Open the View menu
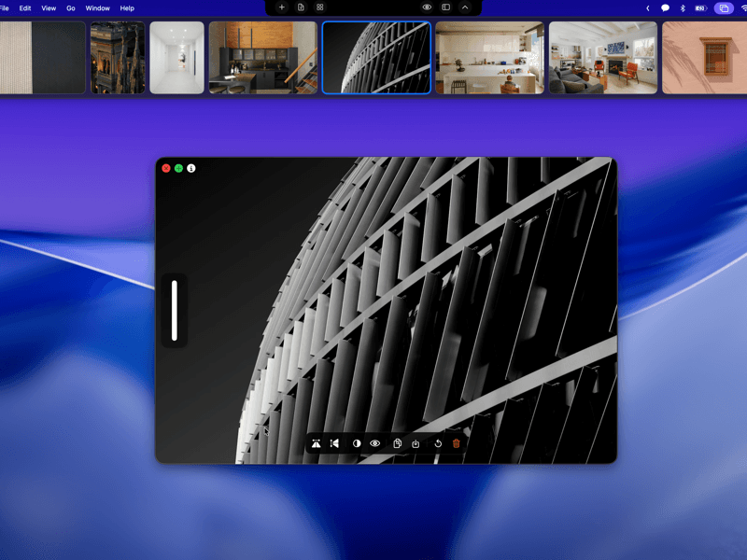This screenshot has width=747, height=560. coord(48,7)
